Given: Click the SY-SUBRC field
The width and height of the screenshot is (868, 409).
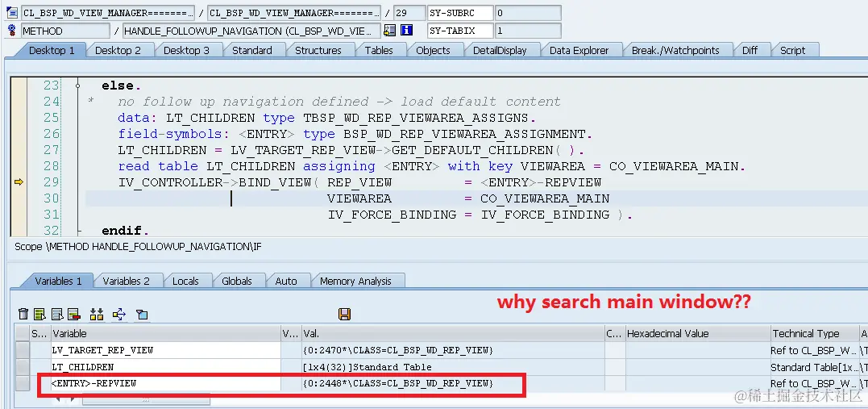Looking at the screenshot, I should point(460,13).
